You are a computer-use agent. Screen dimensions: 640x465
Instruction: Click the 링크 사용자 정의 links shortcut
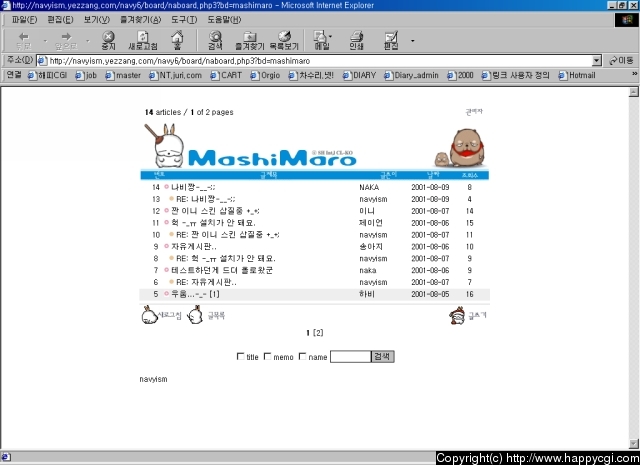(x=516, y=76)
